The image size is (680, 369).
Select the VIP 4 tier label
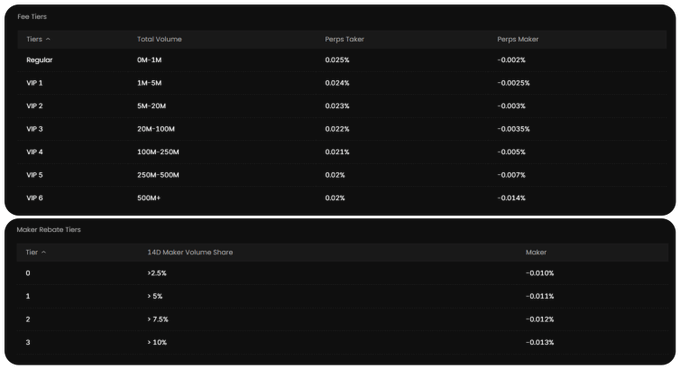pyautogui.click(x=35, y=152)
